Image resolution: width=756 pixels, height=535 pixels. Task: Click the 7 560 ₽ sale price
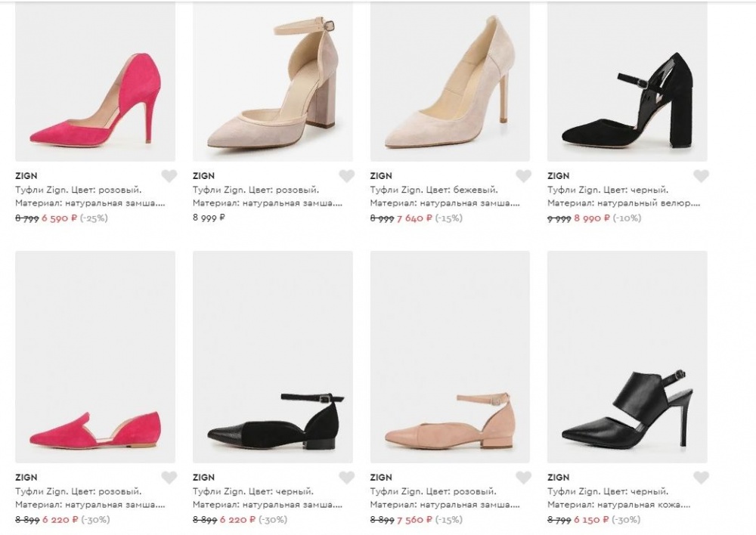click(x=414, y=520)
